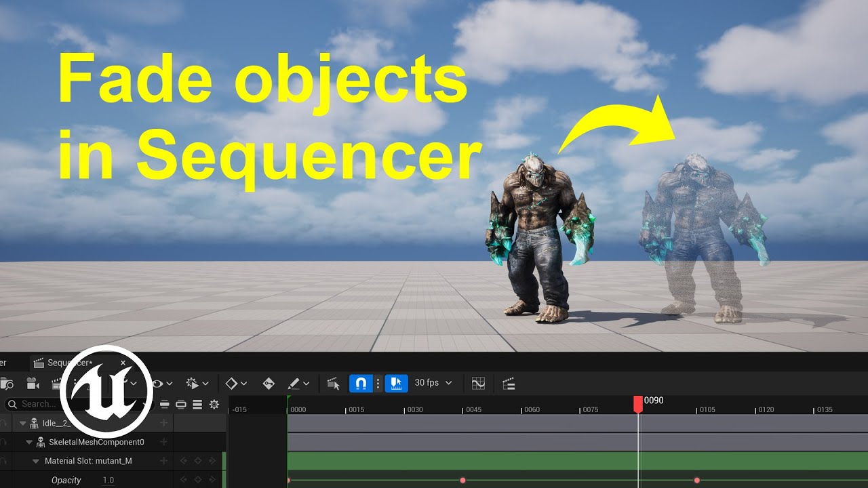Expand the key options dropdown chevron
The image size is (868, 488).
(x=243, y=384)
